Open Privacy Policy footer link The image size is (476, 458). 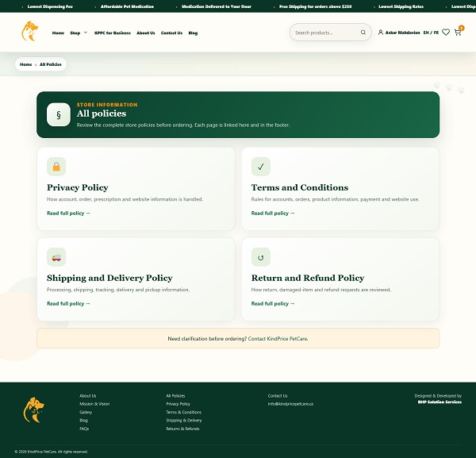click(x=178, y=404)
